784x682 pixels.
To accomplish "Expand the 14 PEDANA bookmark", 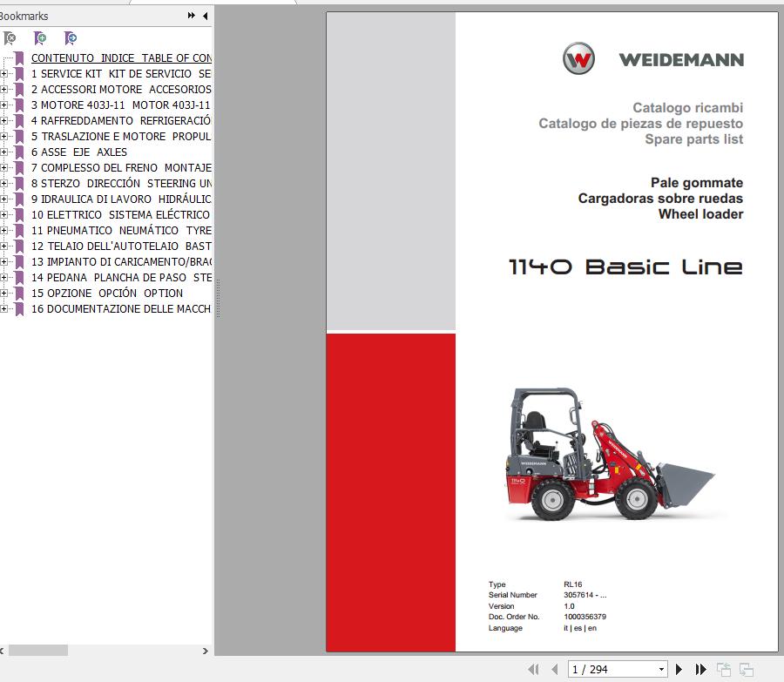I will pyautogui.click(x=4, y=277).
